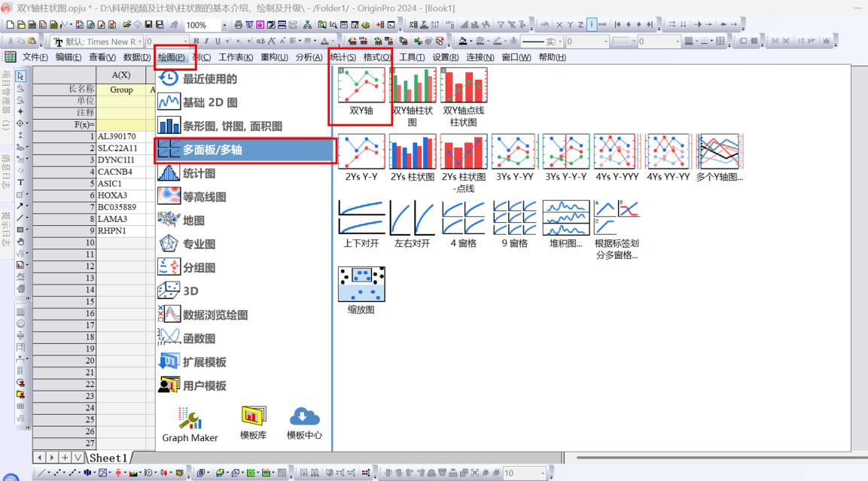Select the 双Y轴 graph template
This screenshot has height=481, width=868.
(361, 91)
